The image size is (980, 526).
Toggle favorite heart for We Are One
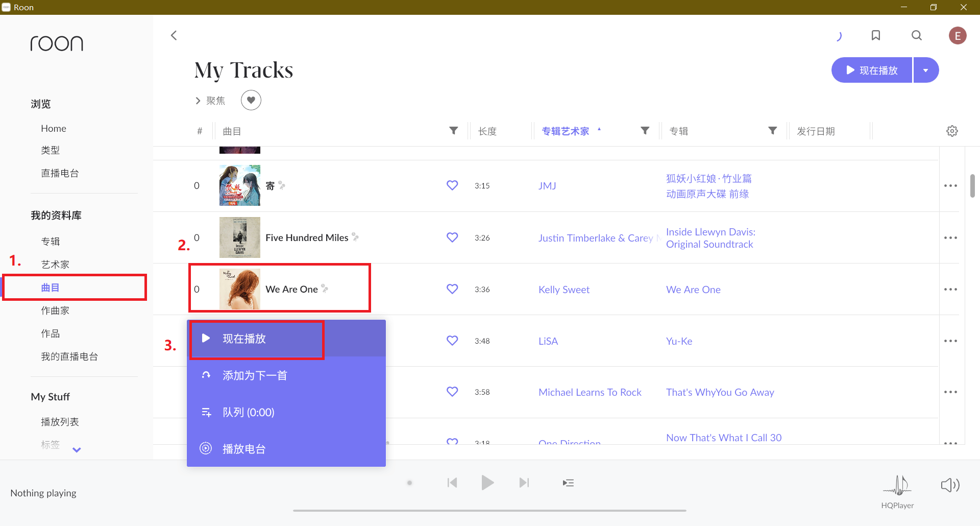[452, 289]
